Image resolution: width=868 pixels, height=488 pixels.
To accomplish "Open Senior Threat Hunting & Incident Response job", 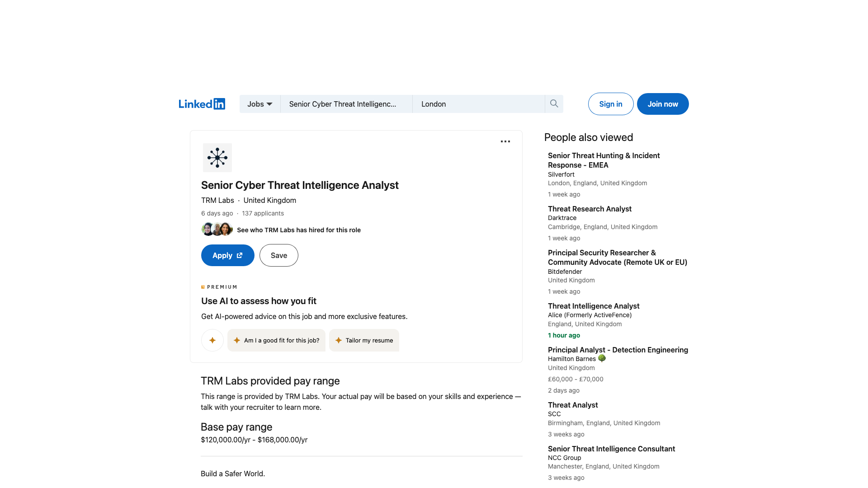I will 604,160.
